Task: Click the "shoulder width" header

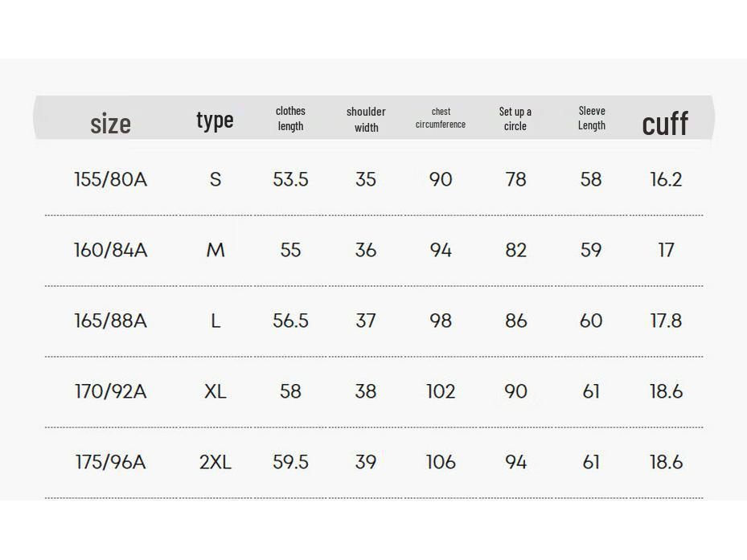Action: [x=366, y=119]
